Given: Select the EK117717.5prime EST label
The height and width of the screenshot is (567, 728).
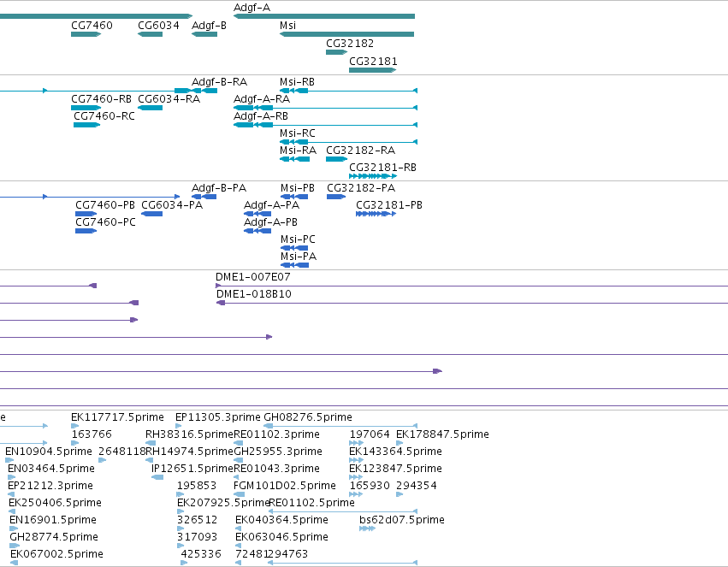Looking at the screenshot, I should [117, 417].
